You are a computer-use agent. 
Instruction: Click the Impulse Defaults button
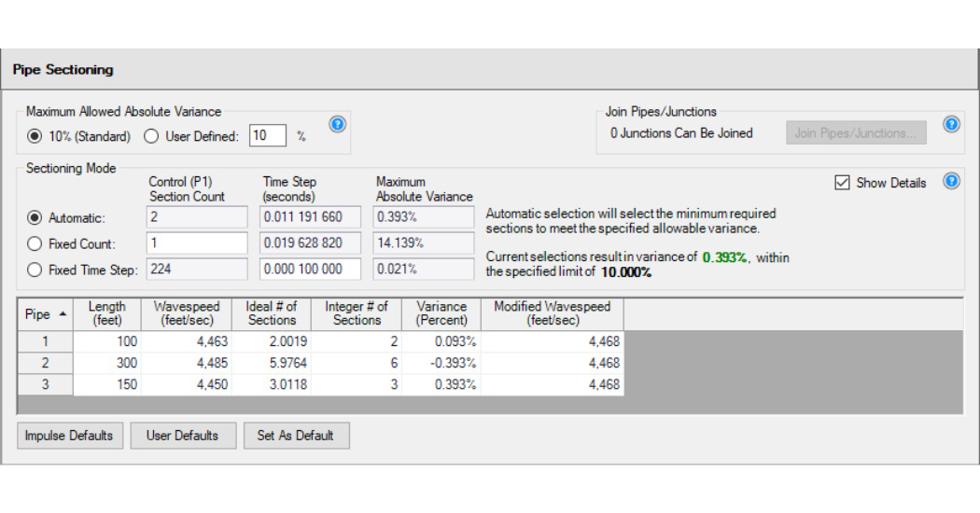pyautogui.click(x=69, y=436)
